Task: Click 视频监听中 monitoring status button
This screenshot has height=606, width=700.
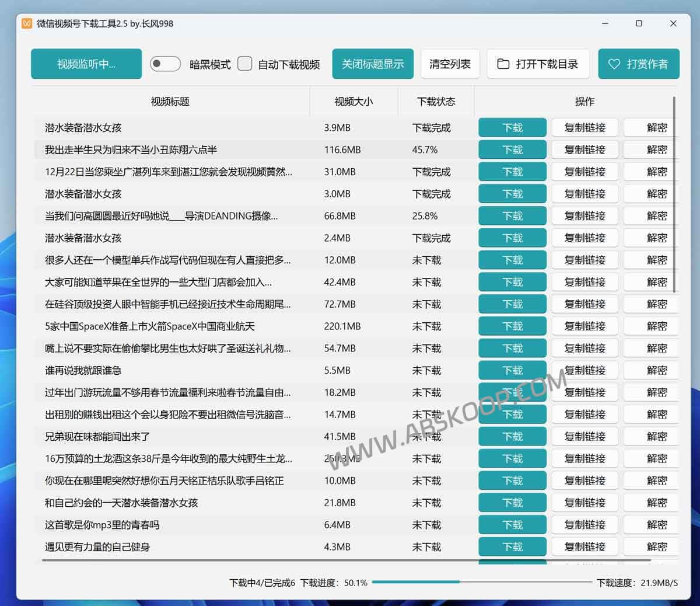Action: point(86,64)
